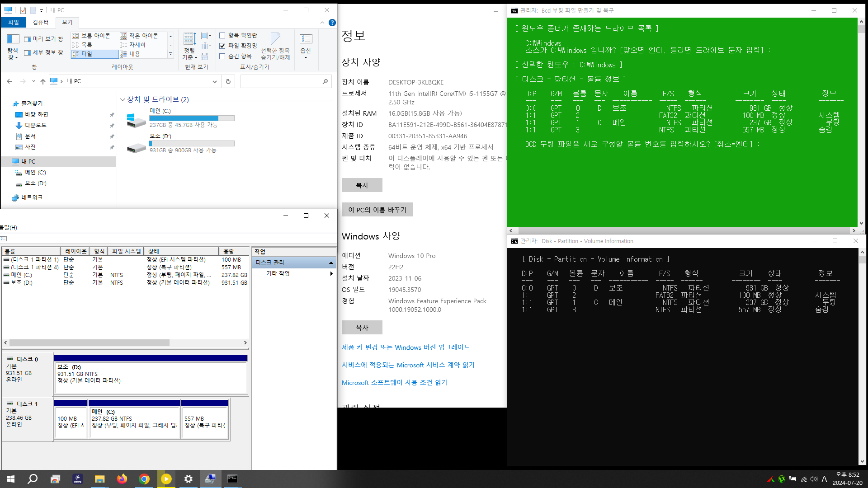Screen dimensions: 868x488
Task: Launch Chrome from taskbar
Action: click(x=144, y=479)
